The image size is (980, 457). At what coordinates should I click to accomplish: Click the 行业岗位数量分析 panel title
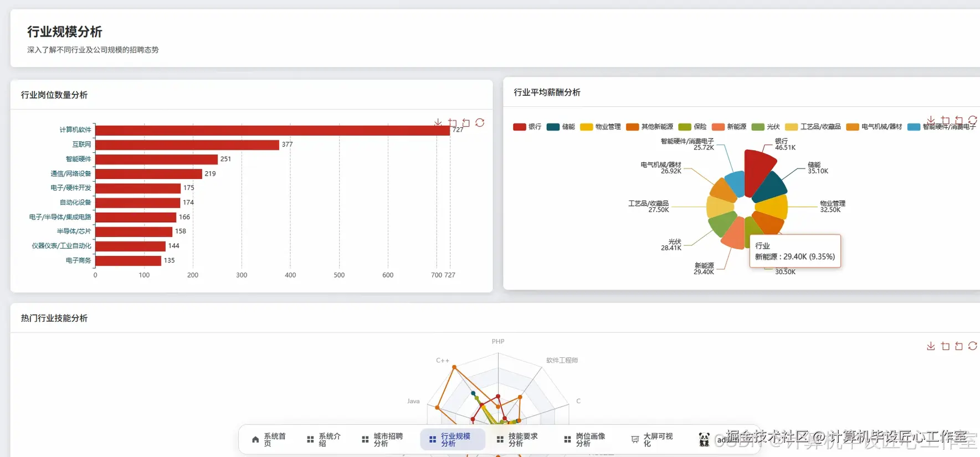pos(54,95)
